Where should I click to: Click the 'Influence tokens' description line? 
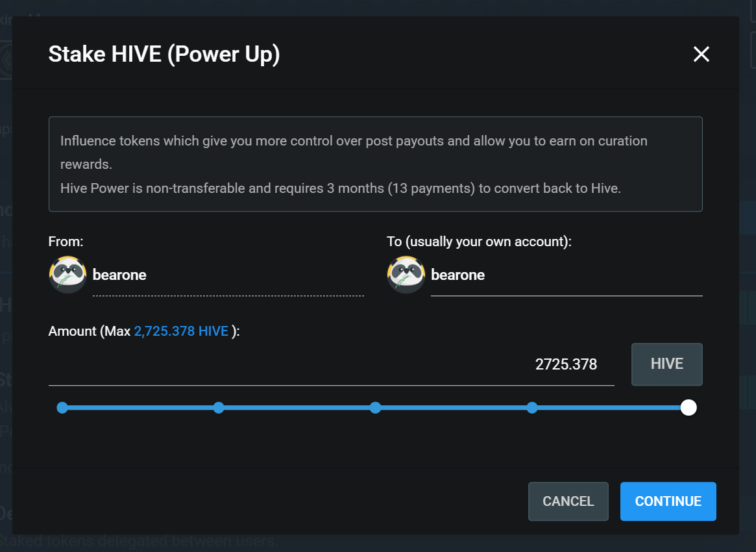point(354,153)
